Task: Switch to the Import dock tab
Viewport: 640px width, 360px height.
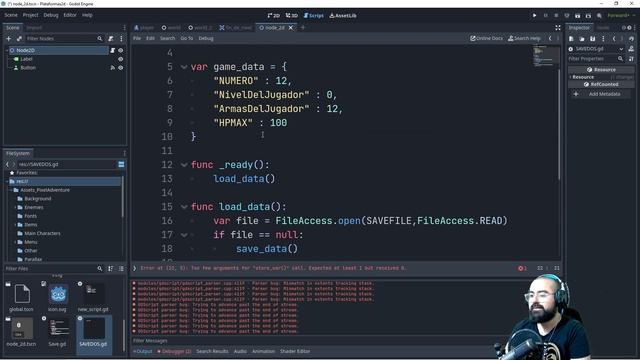Action: click(34, 28)
